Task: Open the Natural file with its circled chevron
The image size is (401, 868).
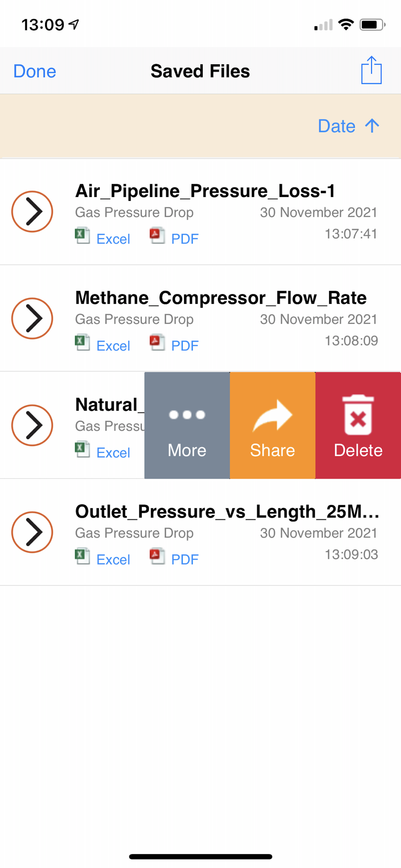Action: tap(32, 425)
